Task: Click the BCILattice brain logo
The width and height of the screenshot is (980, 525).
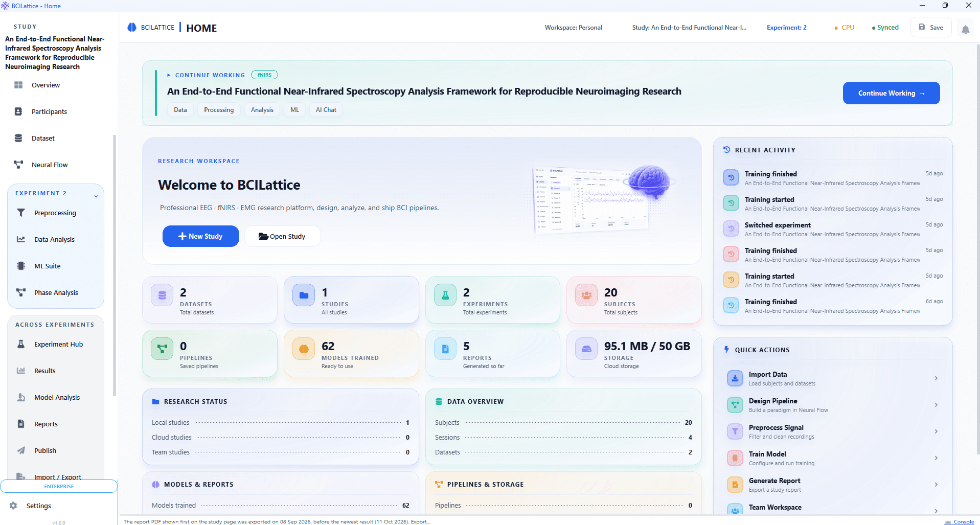Action: (x=132, y=27)
